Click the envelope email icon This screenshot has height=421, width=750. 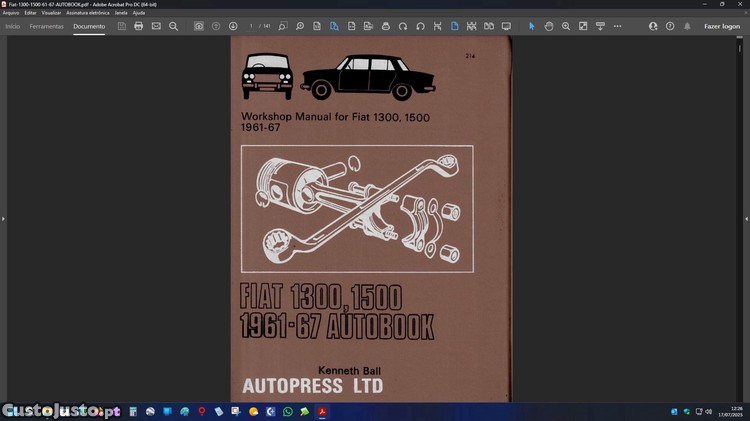click(x=156, y=26)
